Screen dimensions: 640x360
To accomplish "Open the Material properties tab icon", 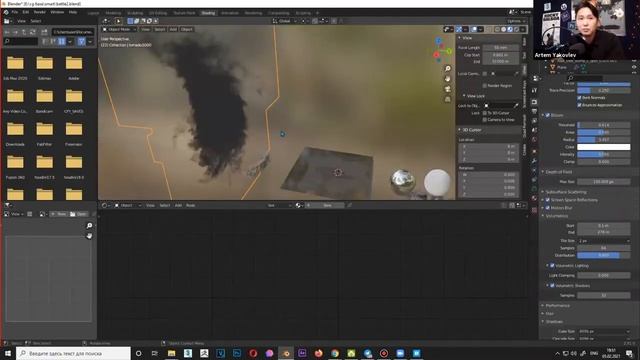I will pos(534,198).
